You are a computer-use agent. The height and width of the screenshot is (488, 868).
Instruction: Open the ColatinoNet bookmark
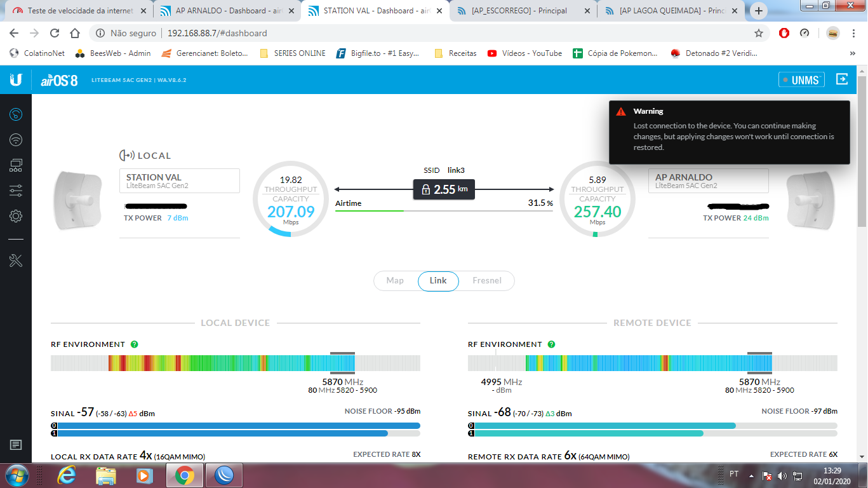click(x=37, y=53)
